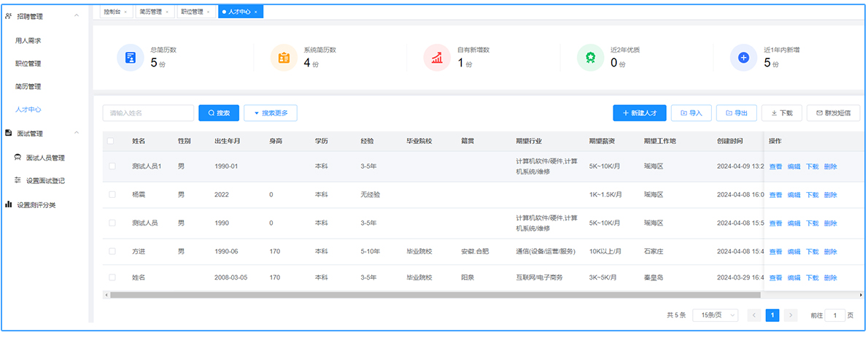Expand the 搜索更多 filter options
The image size is (868, 338).
(271, 113)
